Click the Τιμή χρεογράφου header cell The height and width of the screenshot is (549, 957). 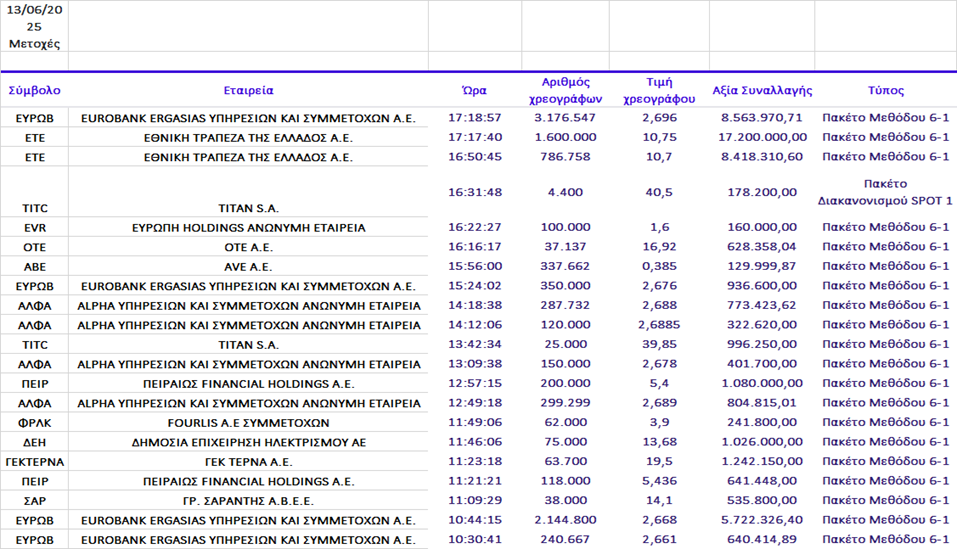coord(659,90)
